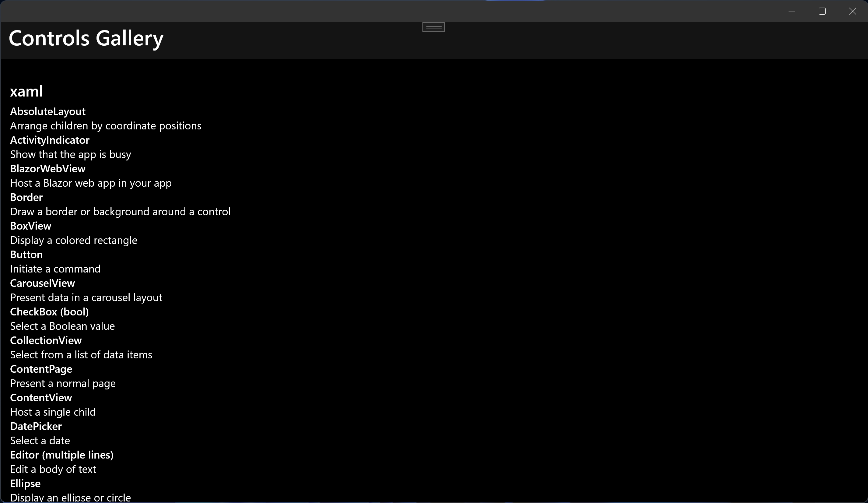
Task: Open the CheckBox (bool) entry
Action: tap(50, 312)
